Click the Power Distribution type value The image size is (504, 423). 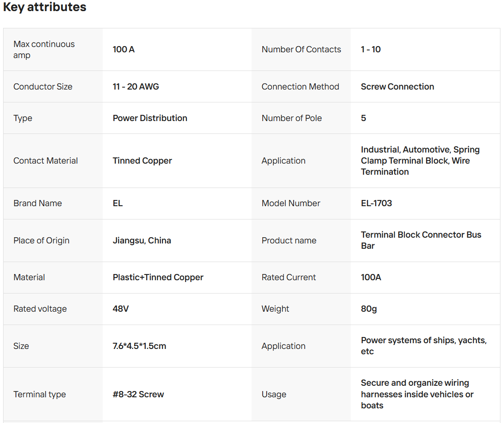click(150, 118)
